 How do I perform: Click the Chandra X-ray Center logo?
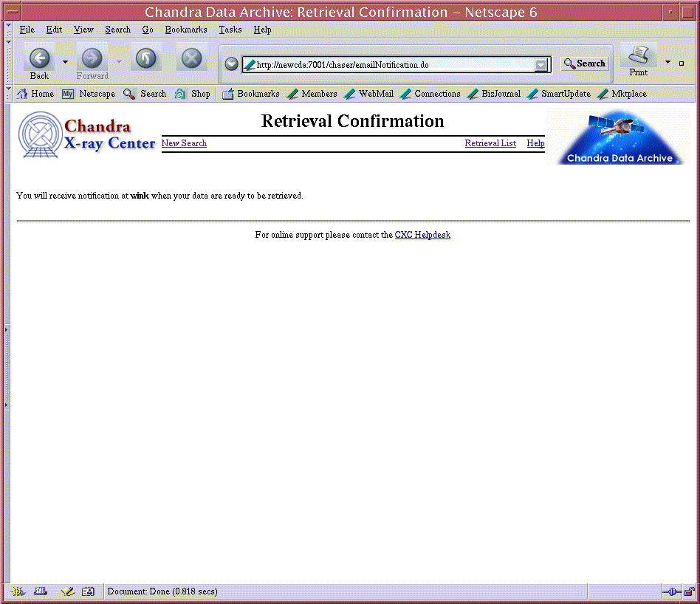[x=86, y=135]
